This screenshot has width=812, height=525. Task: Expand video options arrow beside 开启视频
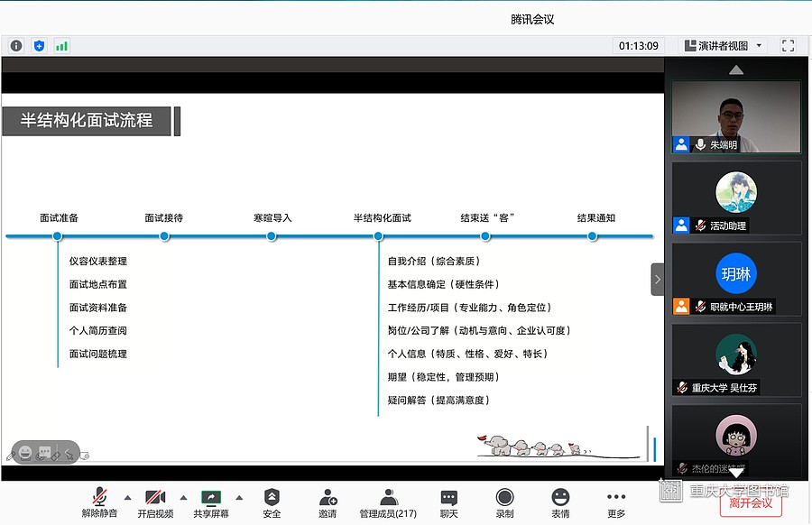click(x=183, y=497)
